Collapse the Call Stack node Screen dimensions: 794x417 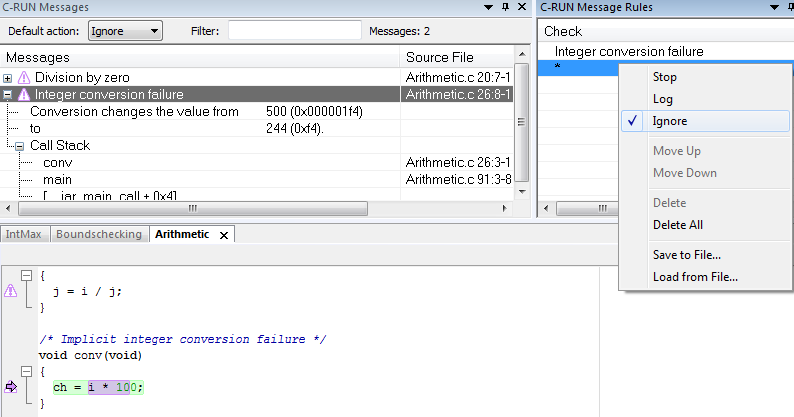click(20, 146)
